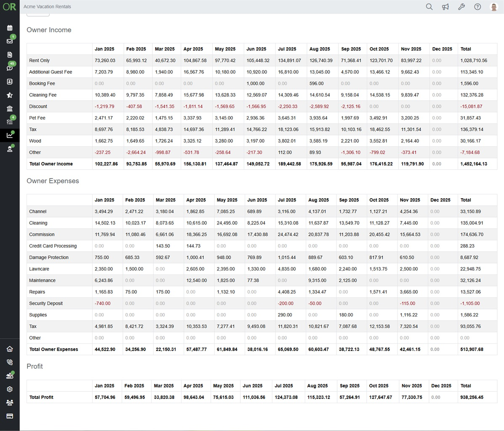The height and width of the screenshot is (431, 504).
Task: Open the documents icon in the sidebar
Action: [10, 55]
